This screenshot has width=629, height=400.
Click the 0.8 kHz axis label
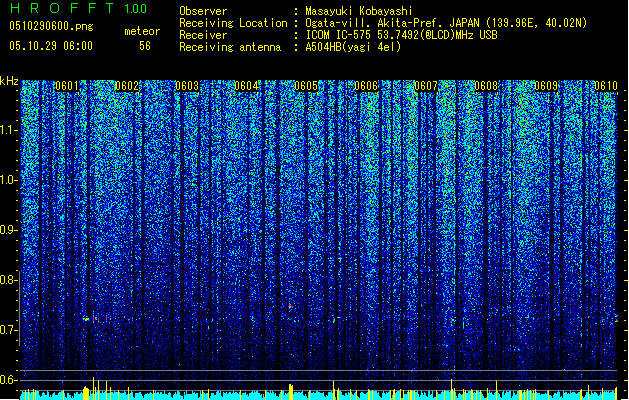(9, 280)
